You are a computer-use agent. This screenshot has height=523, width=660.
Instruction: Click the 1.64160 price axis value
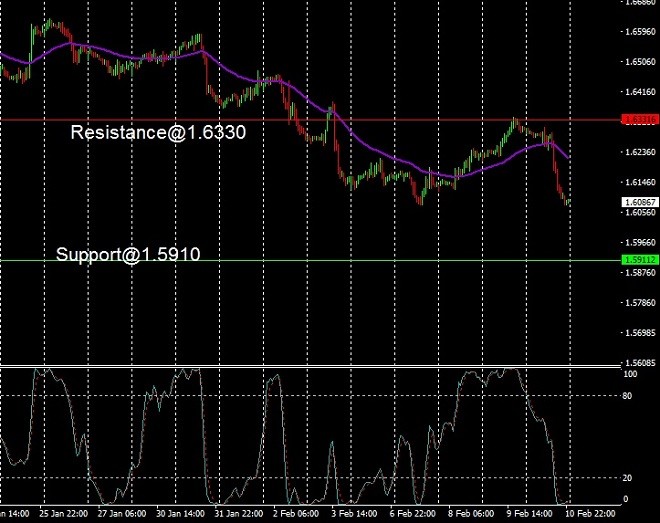[x=640, y=92]
